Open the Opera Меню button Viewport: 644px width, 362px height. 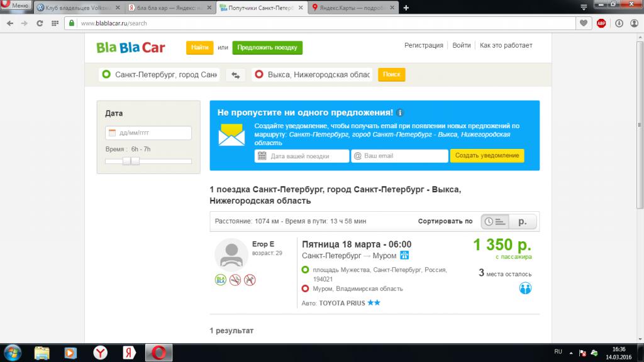point(16,5)
